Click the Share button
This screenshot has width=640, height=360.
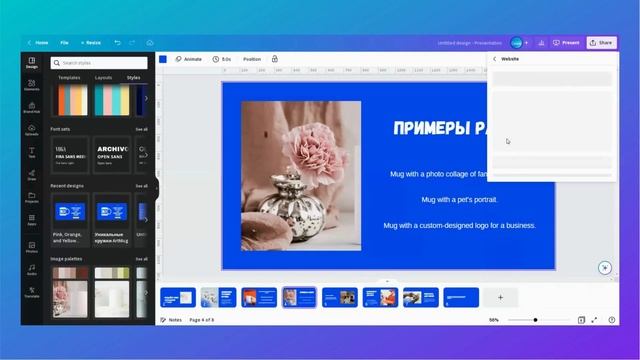pyautogui.click(x=602, y=42)
